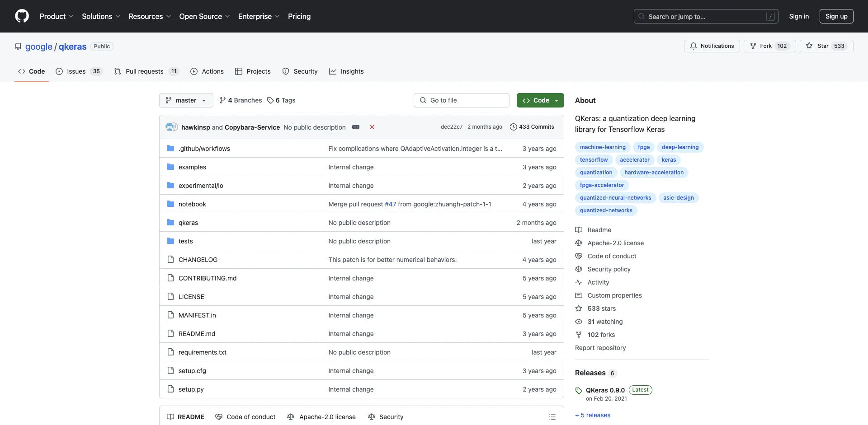The width and height of the screenshot is (868, 425).
Task: Click the fpga topic tag
Action: tap(644, 147)
